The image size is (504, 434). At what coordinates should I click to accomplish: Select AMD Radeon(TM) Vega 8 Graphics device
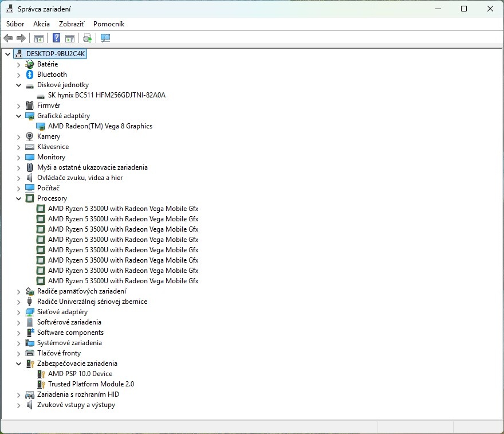click(x=100, y=126)
